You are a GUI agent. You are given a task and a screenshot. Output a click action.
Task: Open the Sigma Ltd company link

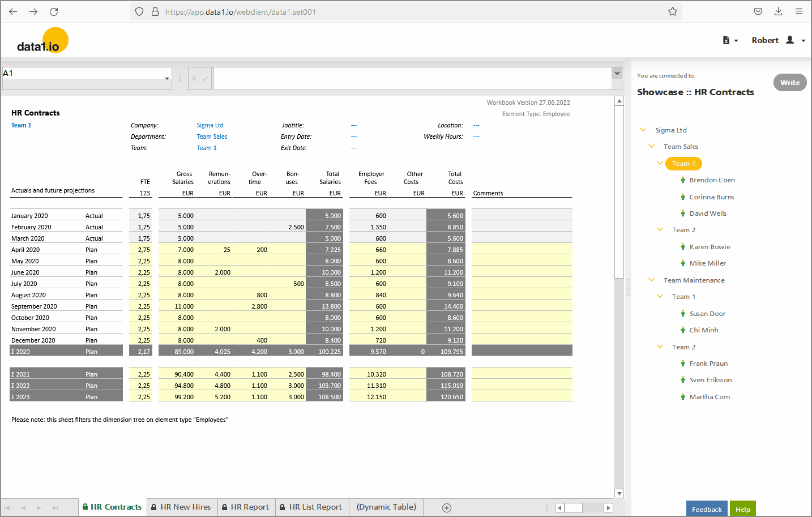coord(210,125)
